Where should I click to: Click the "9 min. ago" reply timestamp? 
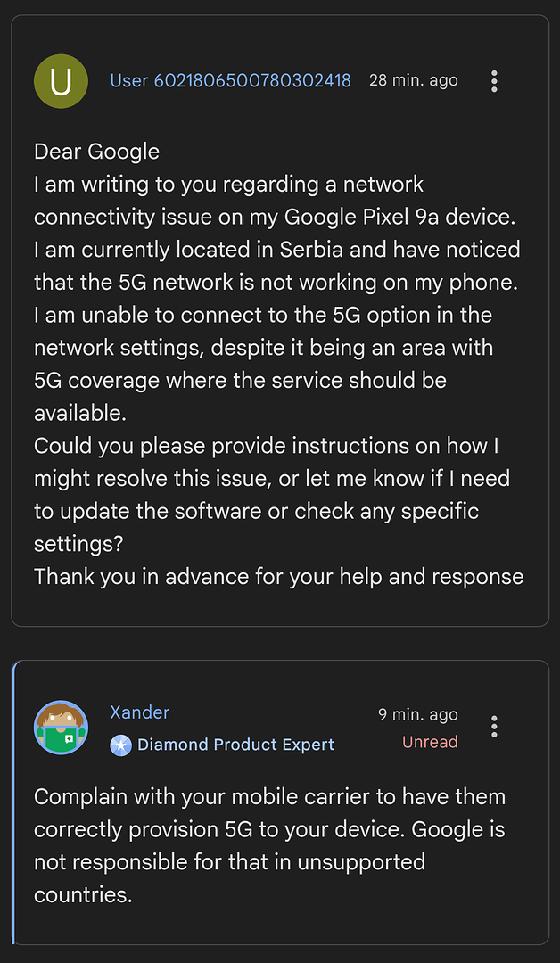(x=417, y=714)
